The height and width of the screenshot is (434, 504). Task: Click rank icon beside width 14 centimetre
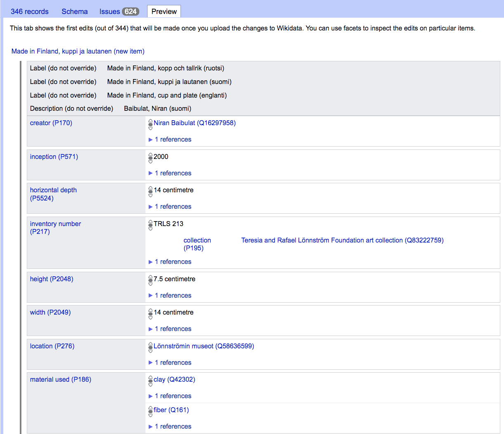point(150,314)
